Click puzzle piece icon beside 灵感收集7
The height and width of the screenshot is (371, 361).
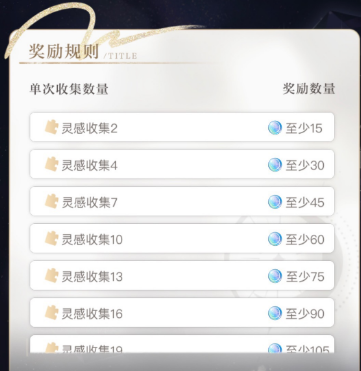52,201
